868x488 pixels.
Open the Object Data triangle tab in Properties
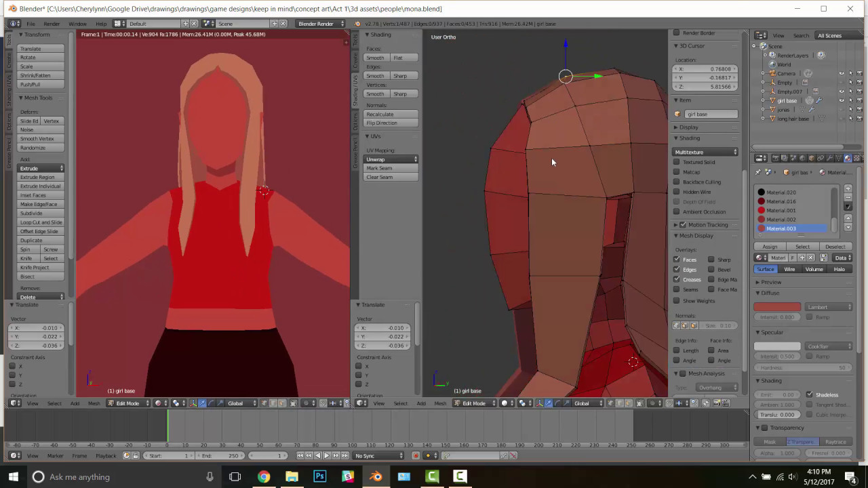tap(838, 158)
